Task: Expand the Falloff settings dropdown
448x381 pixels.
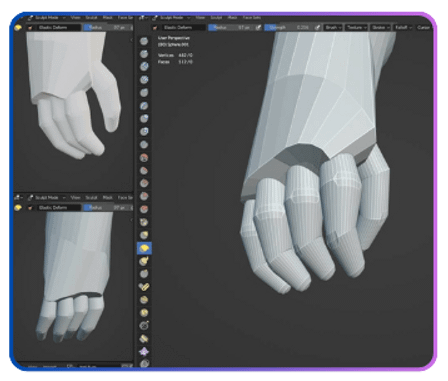Action: [403, 27]
